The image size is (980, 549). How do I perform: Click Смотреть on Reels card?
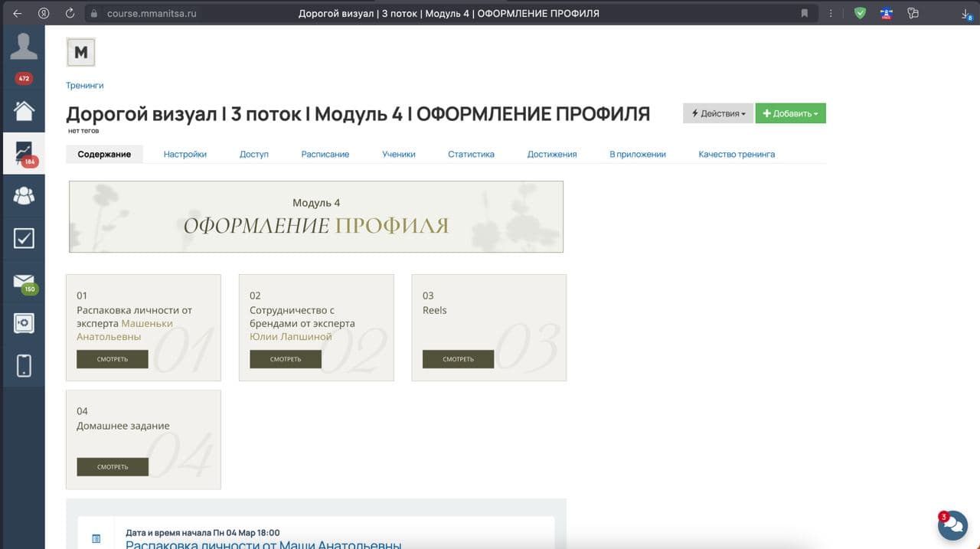tap(459, 359)
